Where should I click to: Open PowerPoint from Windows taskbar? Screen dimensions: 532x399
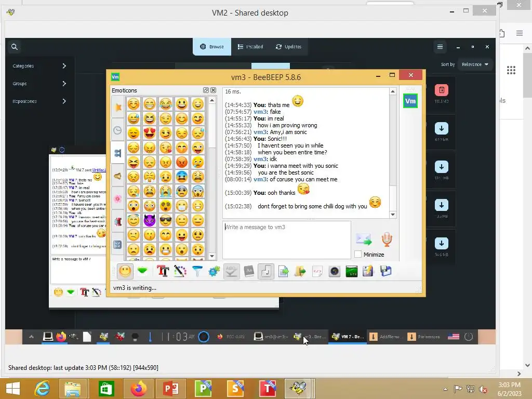click(170, 389)
